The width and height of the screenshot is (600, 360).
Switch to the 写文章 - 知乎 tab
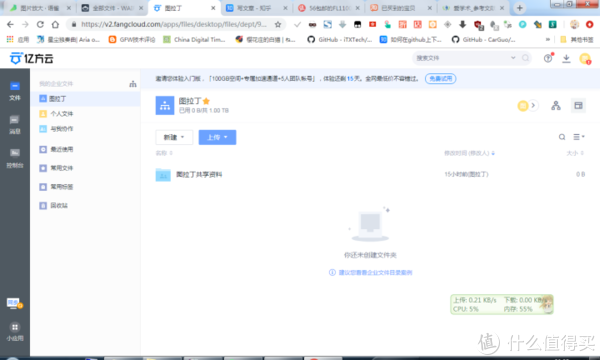click(x=256, y=8)
